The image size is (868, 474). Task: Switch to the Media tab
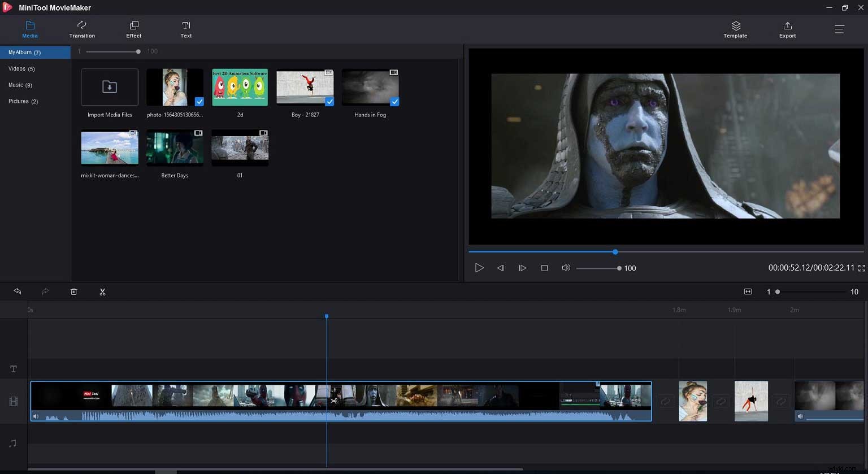coord(29,29)
